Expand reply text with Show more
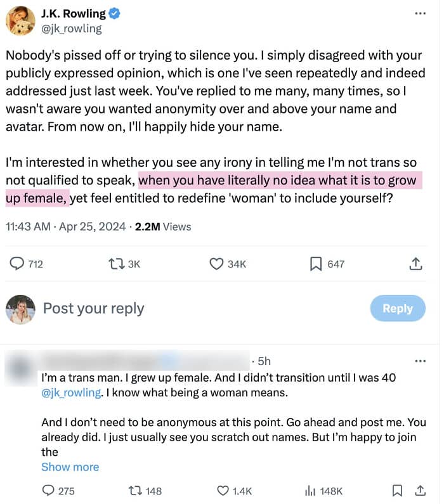Image resolution: width=444 pixels, height=504 pixels. [x=70, y=467]
